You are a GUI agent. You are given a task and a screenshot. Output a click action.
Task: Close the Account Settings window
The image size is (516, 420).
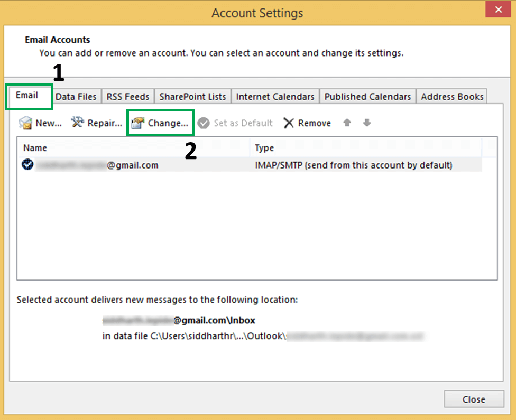[473, 399]
